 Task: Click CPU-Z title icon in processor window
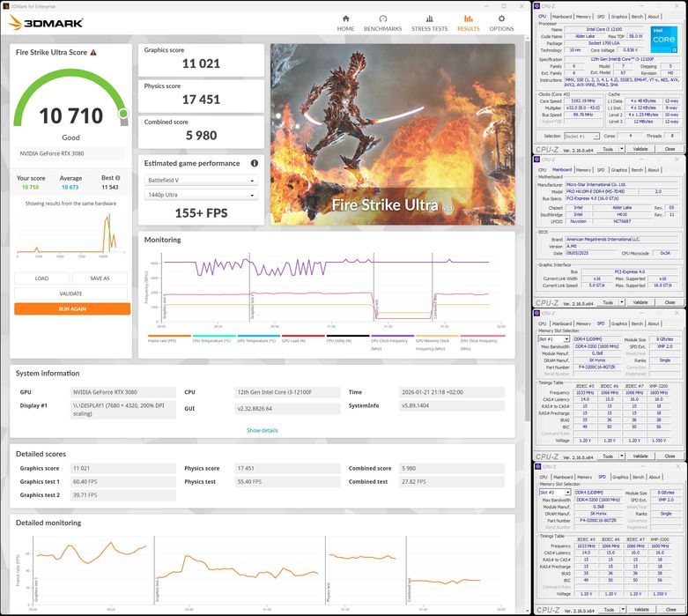pyautogui.click(x=537, y=6)
